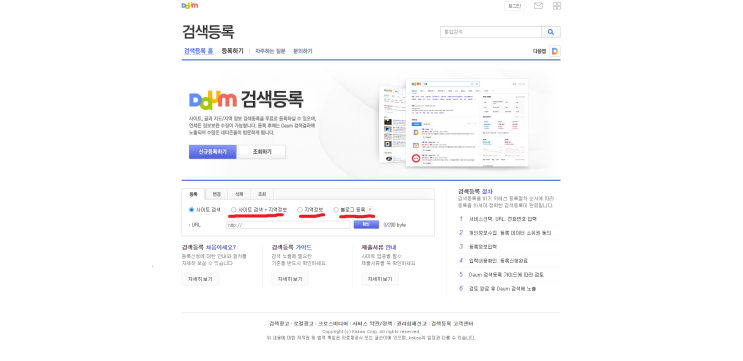The image size is (743, 361).
Task: Select 사이트 검색 + 지역정보 radio option
Action: [234, 209]
